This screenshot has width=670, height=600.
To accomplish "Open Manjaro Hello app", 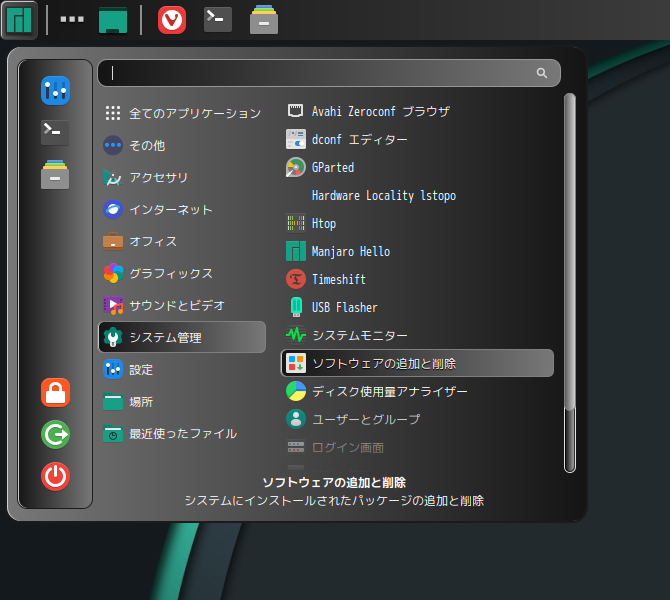I will pos(417,251).
